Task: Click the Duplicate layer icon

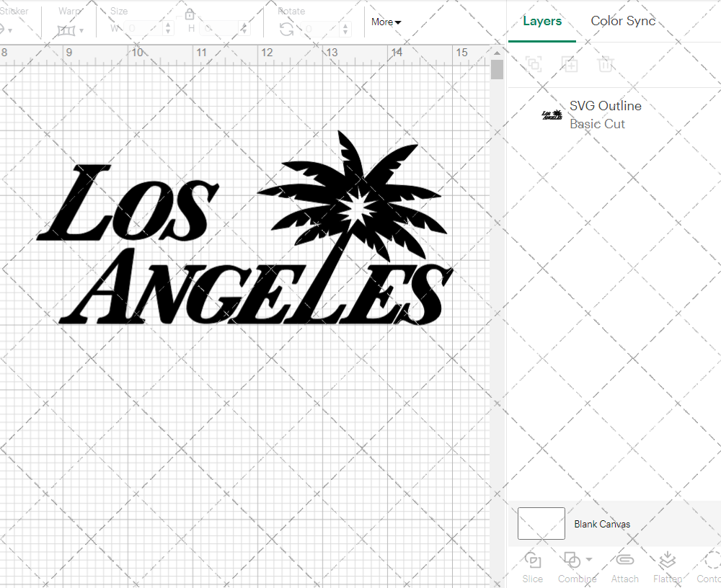Action: (x=570, y=64)
